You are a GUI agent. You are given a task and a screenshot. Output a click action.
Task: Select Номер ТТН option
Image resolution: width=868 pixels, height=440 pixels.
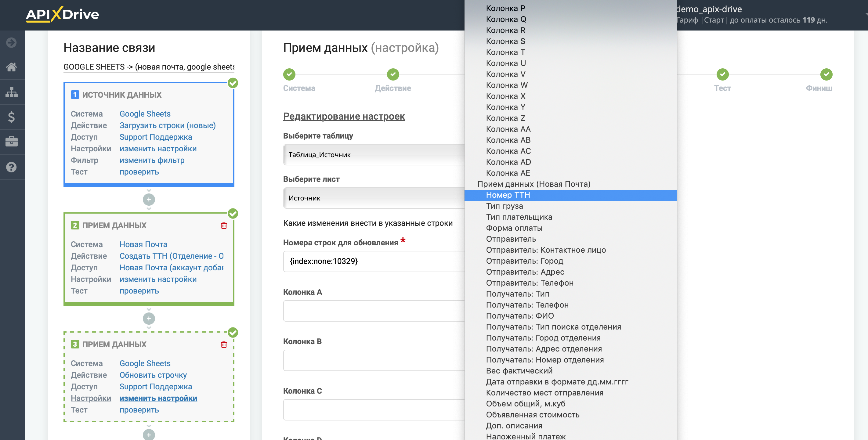[570, 195]
